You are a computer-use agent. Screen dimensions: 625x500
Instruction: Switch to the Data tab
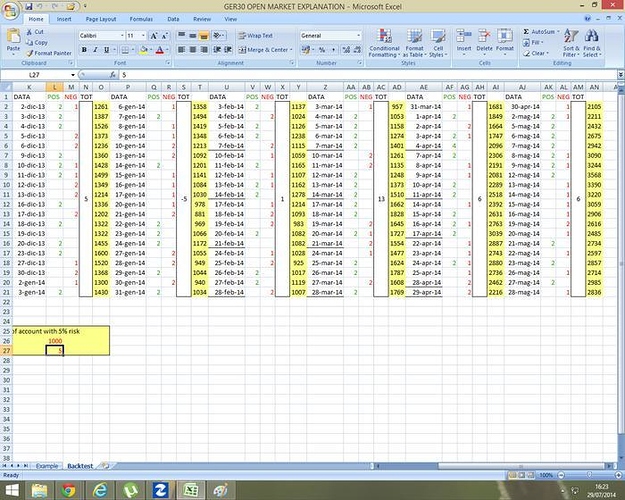[173, 19]
